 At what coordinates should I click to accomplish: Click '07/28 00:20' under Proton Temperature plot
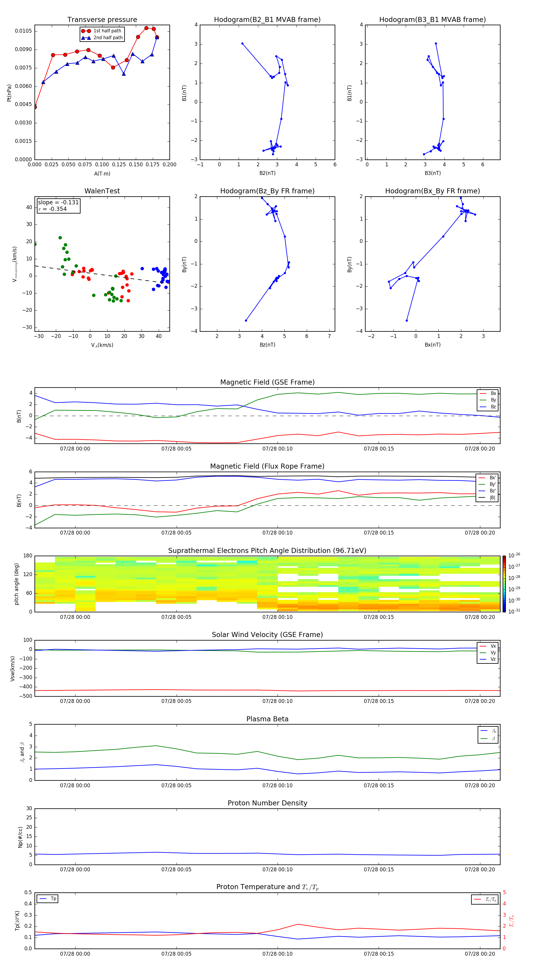tap(480, 954)
